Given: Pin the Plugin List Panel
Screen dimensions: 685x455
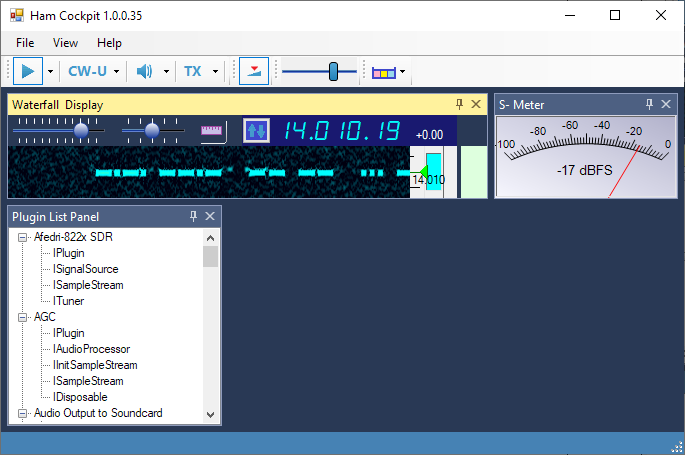Looking at the screenshot, I should coord(193,216).
